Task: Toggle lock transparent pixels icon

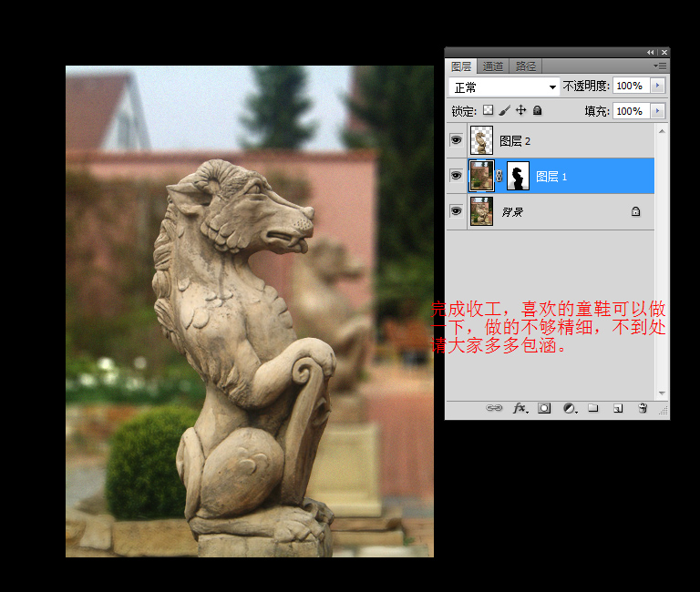Action: pos(489,110)
